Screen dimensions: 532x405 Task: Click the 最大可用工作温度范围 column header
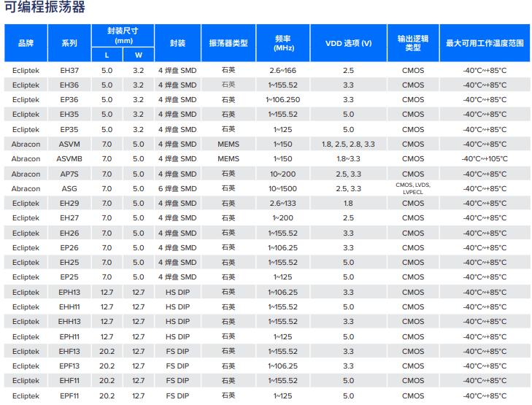click(x=485, y=43)
